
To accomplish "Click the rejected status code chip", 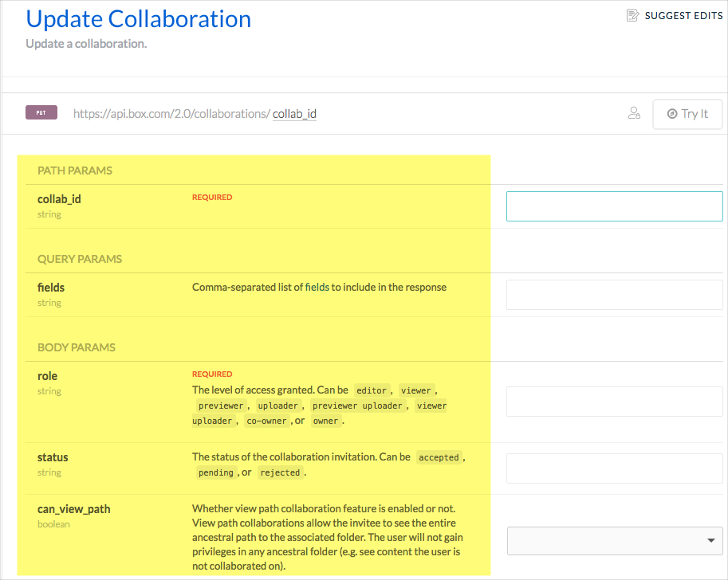I will coord(280,472).
